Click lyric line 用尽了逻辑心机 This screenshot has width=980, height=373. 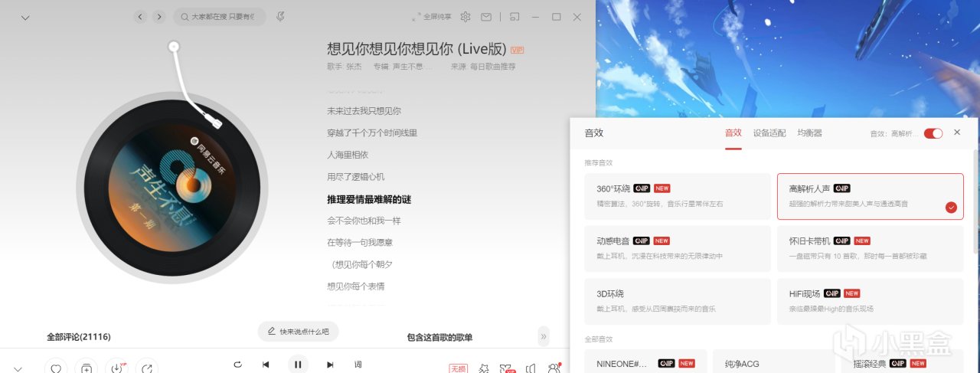356,177
